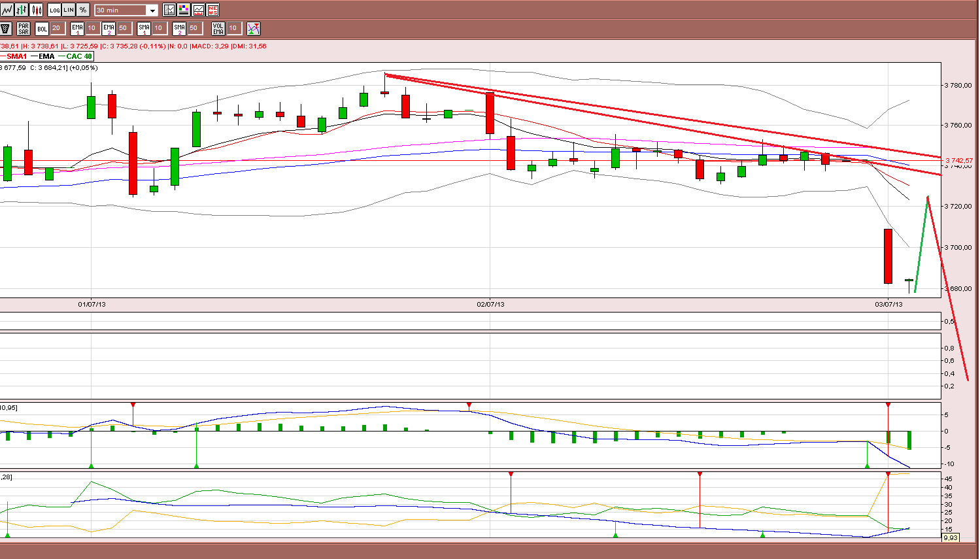The width and height of the screenshot is (980, 559).
Task: Click the 02/07/13 date axis label
Action: [x=490, y=304]
